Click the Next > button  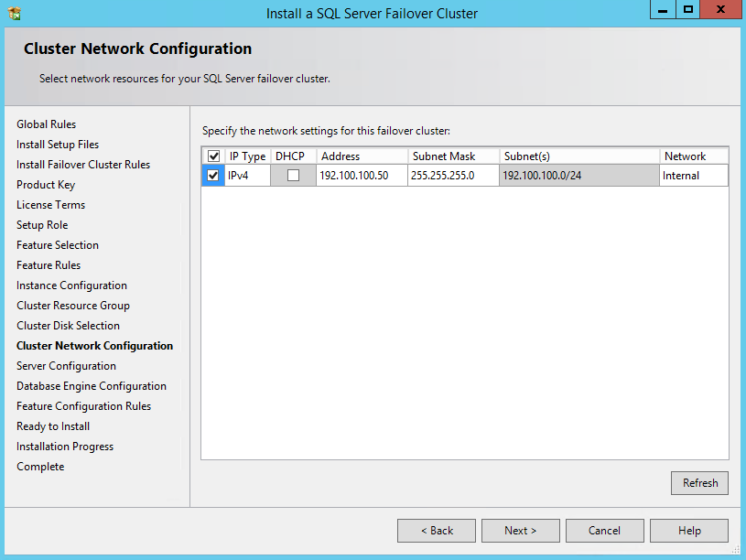(521, 531)
